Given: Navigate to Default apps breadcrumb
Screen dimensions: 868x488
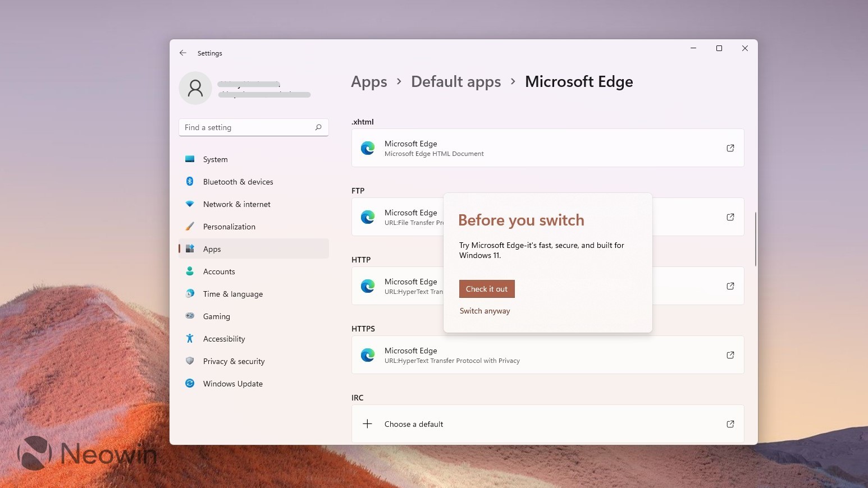Looking at the screenshot, I should 456,82.
